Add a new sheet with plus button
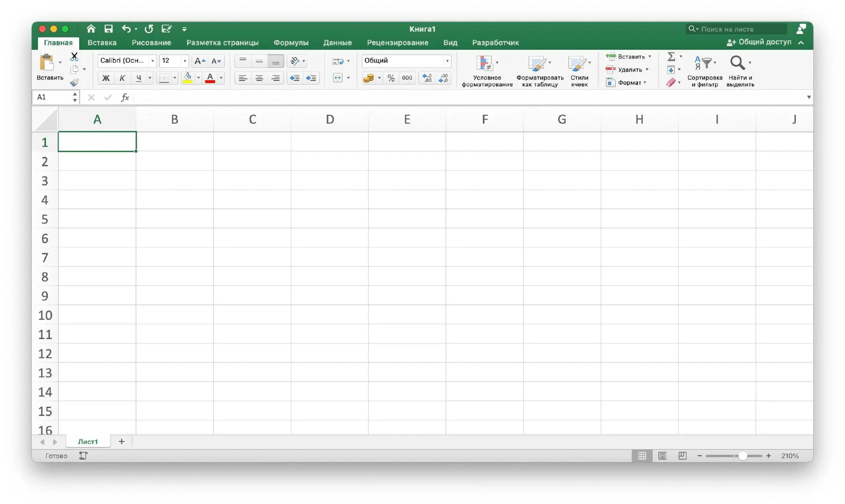Image resolution: width=845 pixels, height=504 pixels. [x=121, y=441]
